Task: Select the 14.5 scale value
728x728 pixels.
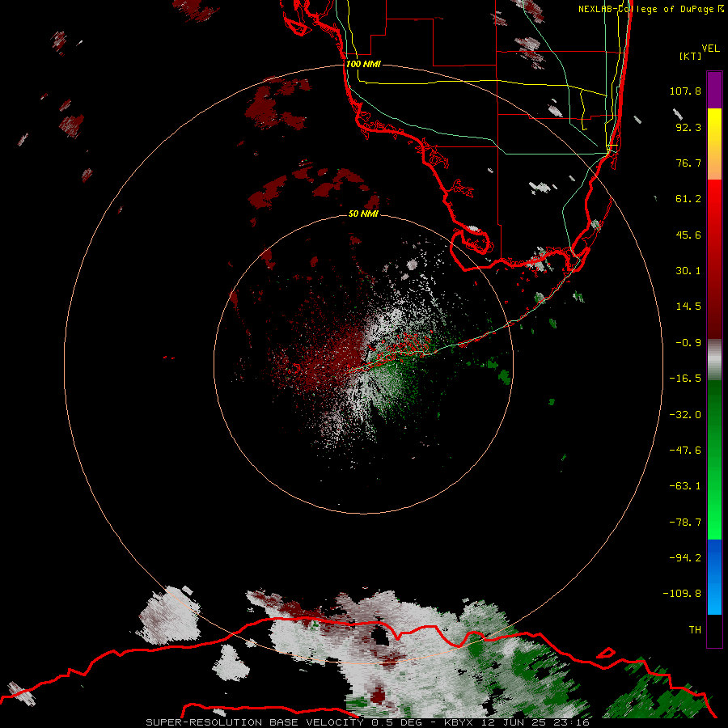Action: click(688, 307)
